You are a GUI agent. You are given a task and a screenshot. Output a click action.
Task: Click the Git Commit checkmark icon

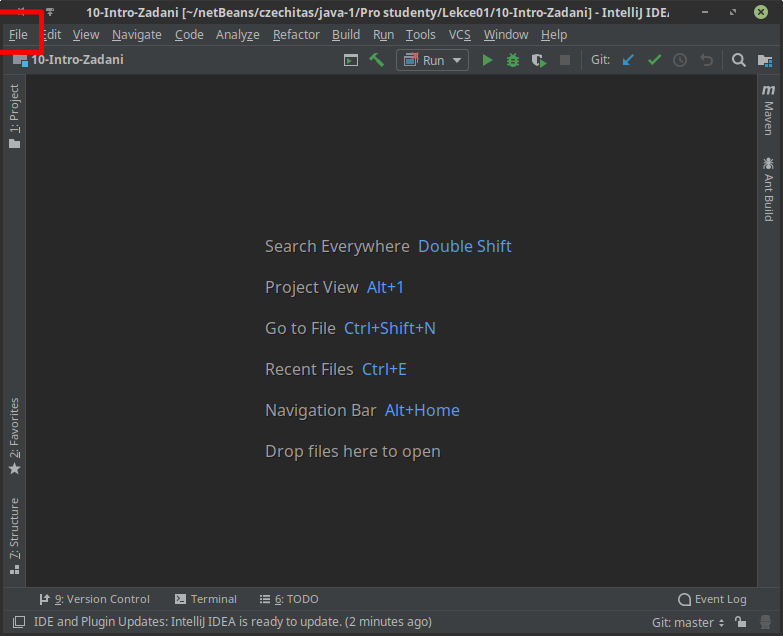click(654, 60)
